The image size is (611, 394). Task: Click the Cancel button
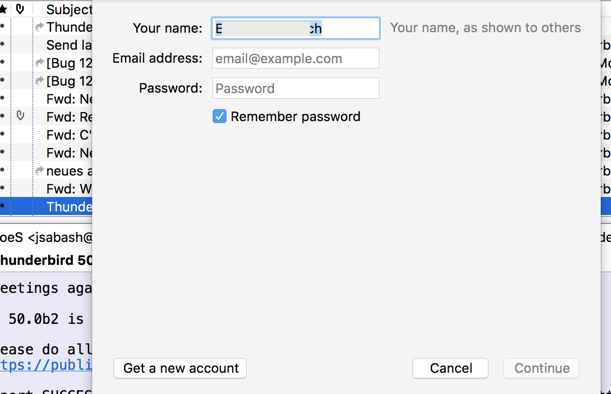[x=450, y=368]
